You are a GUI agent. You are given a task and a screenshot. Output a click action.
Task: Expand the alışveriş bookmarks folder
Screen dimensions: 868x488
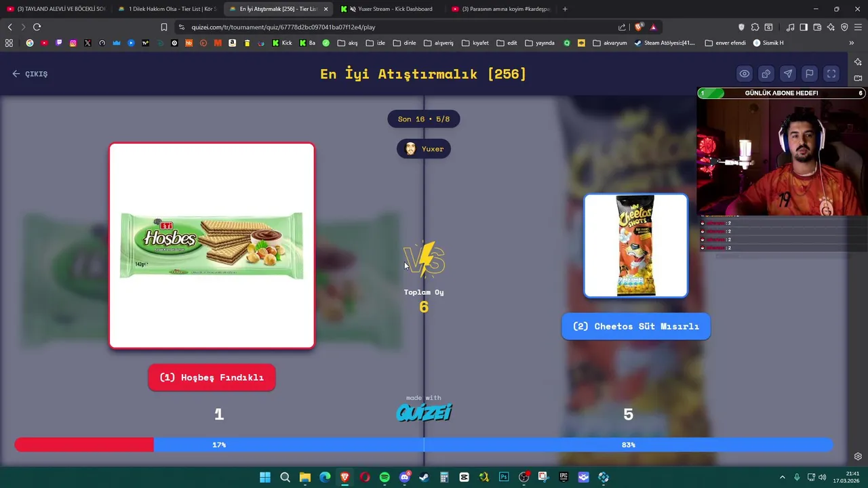coord(438,43)
